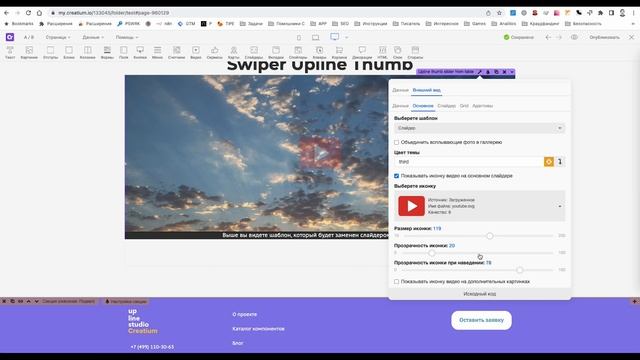640x360 pixels.
Task: Insert a Блоки block element
Action: pos(69,53)
